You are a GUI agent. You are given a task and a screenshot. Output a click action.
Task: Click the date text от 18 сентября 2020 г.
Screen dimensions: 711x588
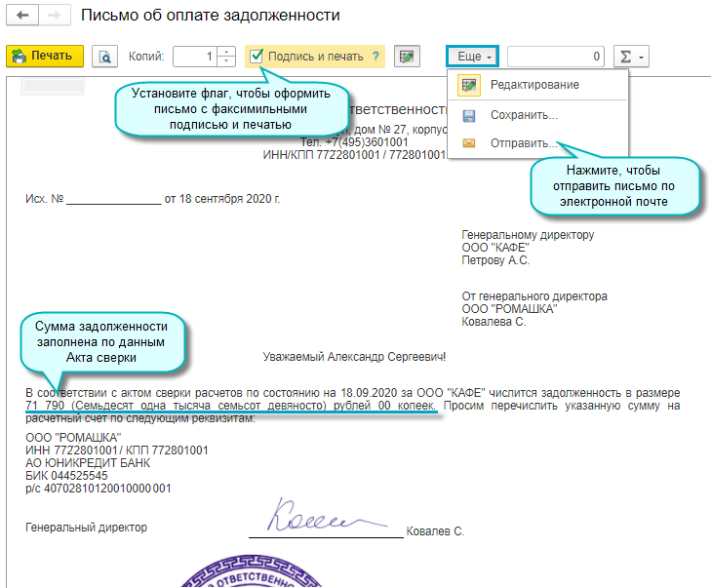coord(222,199)
